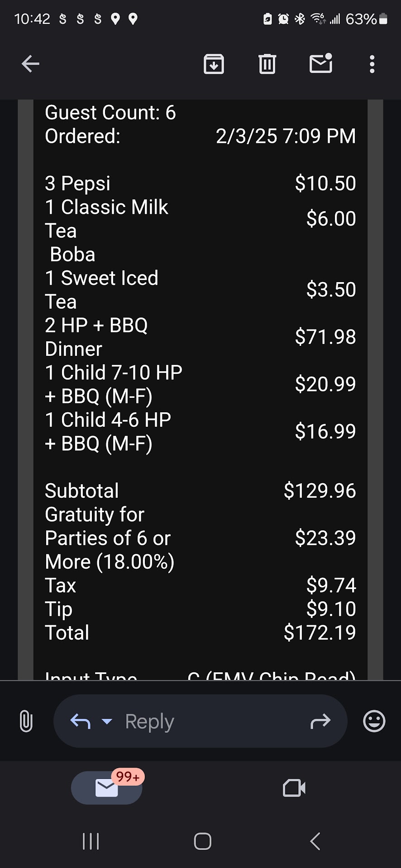Tap the 2/3/25 7:09 PM order date

click(286, 136)
